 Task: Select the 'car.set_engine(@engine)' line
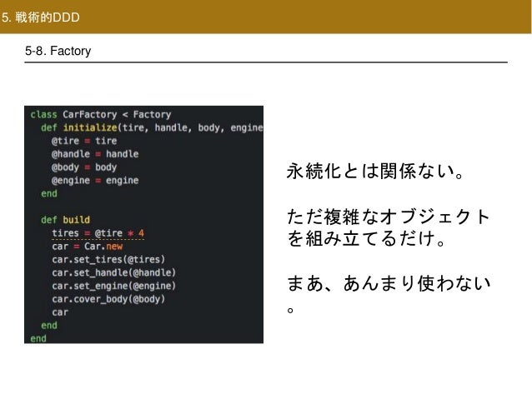[113, 286]
